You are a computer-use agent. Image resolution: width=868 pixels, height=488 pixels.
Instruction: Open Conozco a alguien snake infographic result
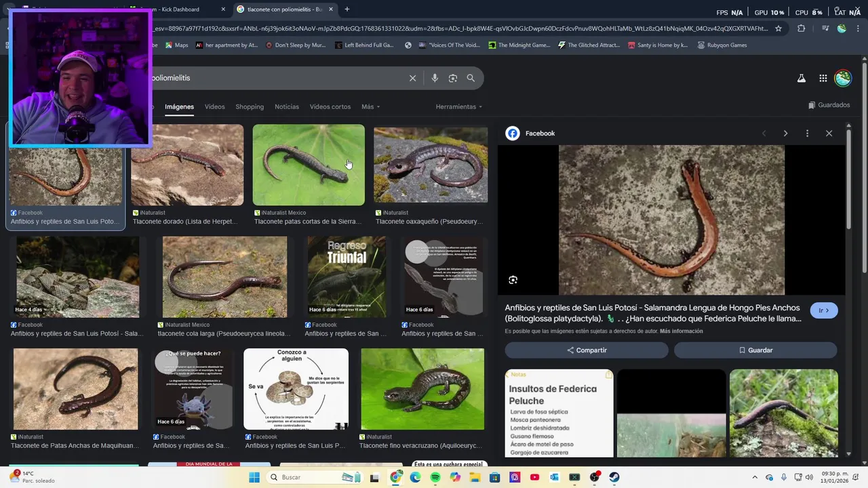click(x=296, y=389)
